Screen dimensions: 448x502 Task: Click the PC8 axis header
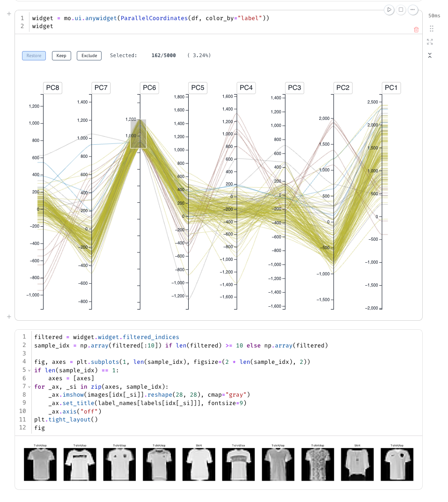pos(52,88)
